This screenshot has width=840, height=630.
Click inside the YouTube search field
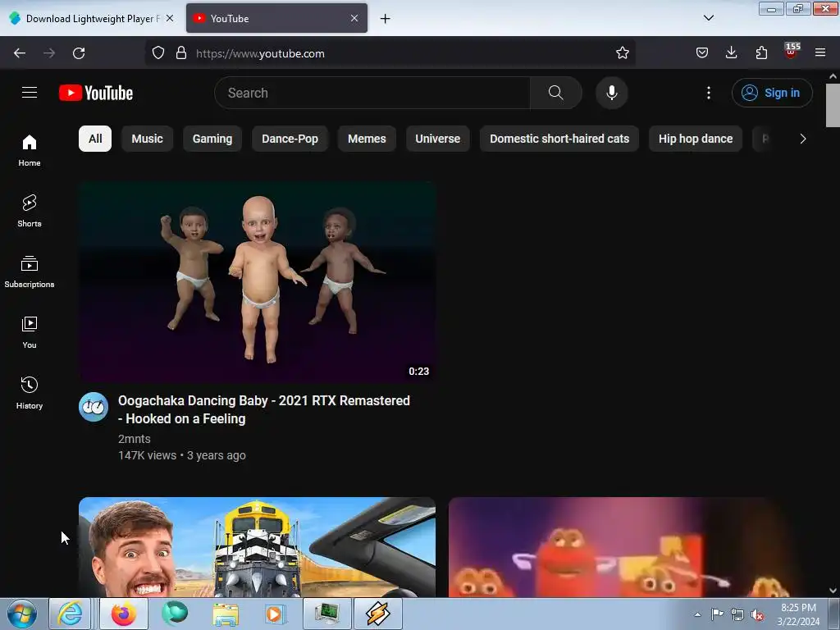pyautogui.click(x=372, y=93)
